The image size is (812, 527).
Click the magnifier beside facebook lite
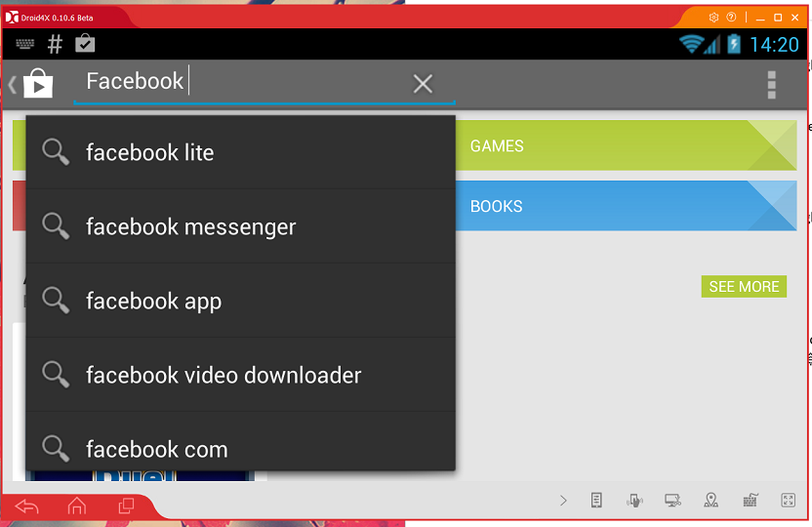(x=56, y=151)
